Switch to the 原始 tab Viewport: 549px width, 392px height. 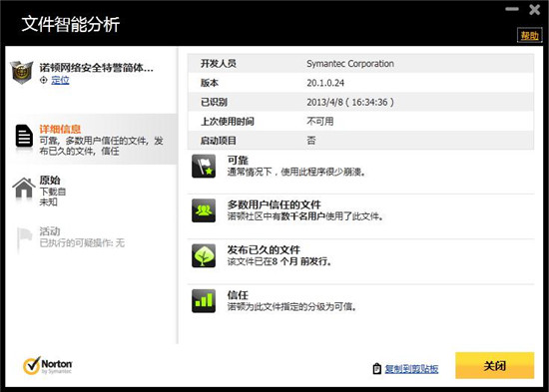tap(91, 191)
